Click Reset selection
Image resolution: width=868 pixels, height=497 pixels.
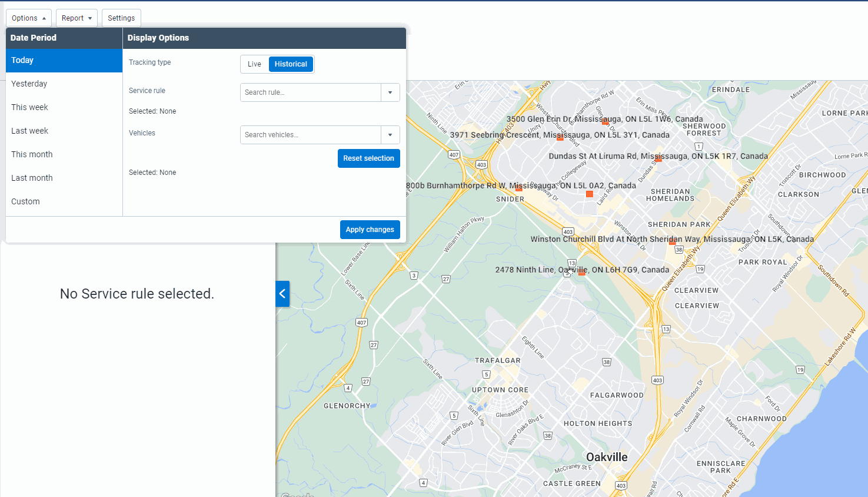coord(368,158)
